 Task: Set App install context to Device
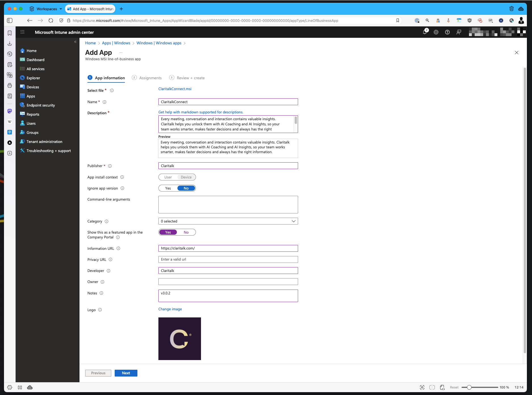point(186,177)
